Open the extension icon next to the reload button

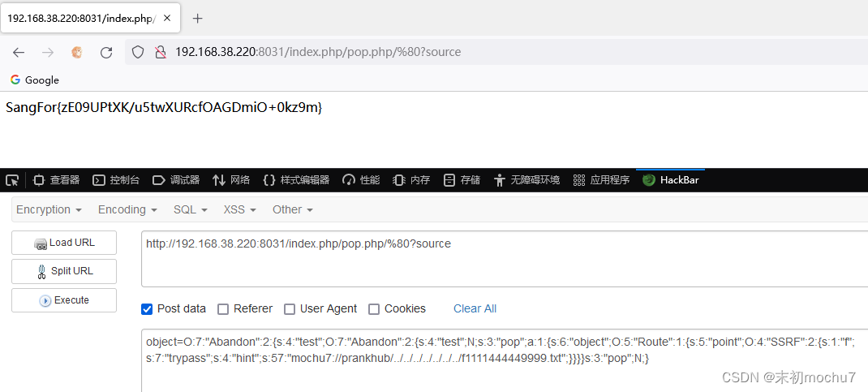click(77, 52)
